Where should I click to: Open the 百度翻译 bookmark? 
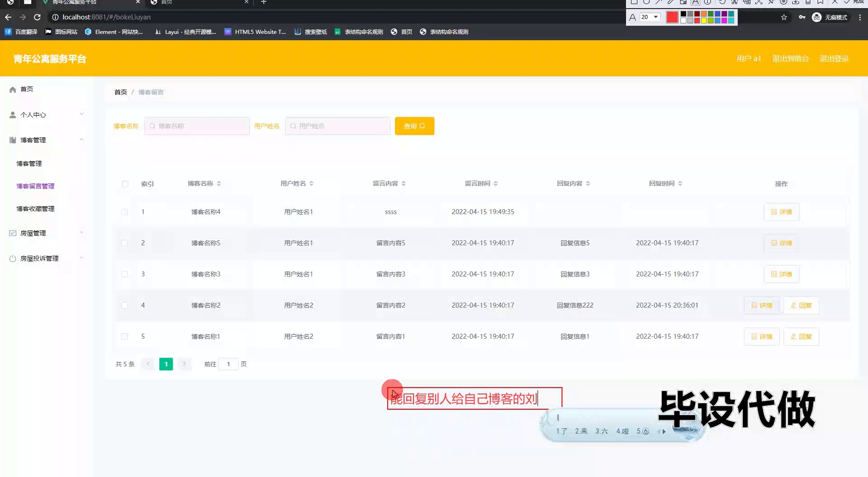click(x=21, y=32)
